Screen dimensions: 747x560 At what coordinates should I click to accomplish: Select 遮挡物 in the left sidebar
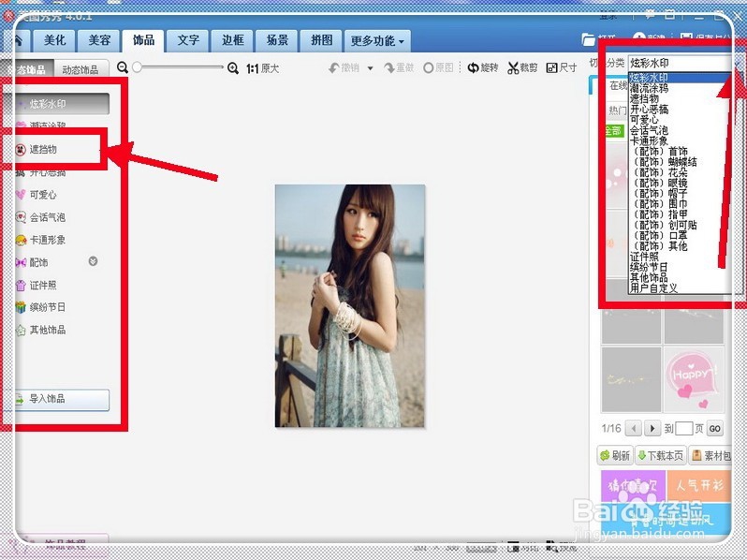pyautogui.click(x=43, y=149)
